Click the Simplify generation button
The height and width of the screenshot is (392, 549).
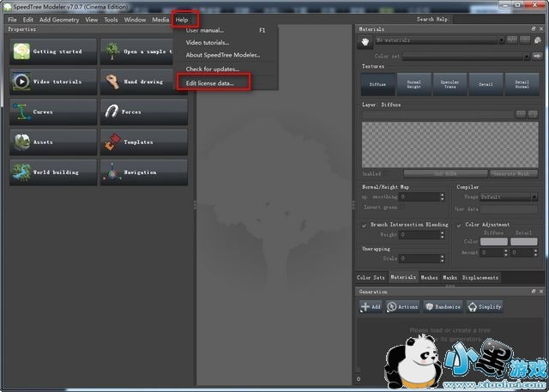(485, 306)
